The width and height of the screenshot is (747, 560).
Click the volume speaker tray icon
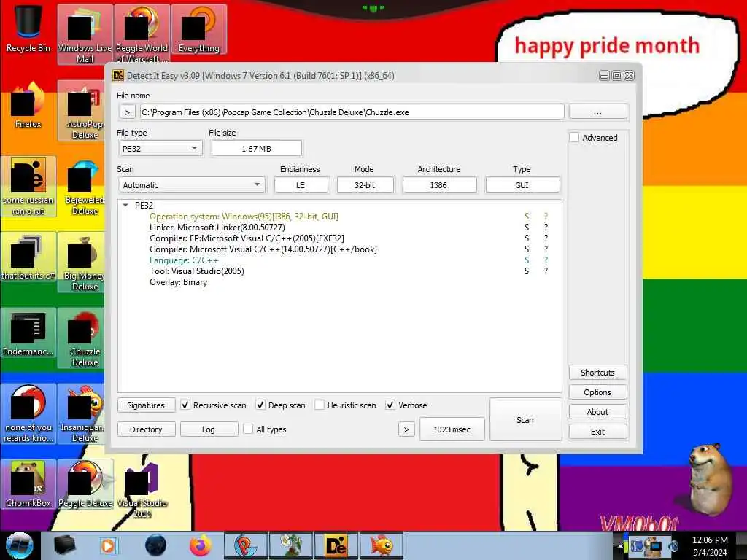(673, 545)
